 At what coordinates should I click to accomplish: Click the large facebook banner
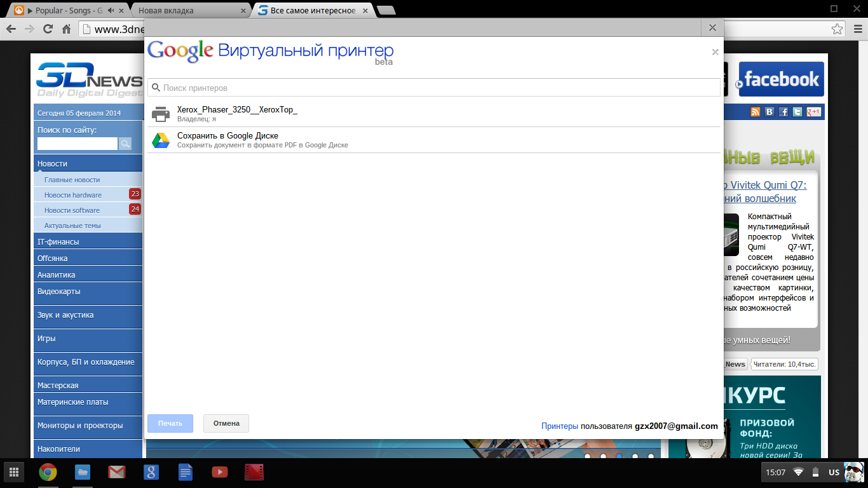pos(781,79)
